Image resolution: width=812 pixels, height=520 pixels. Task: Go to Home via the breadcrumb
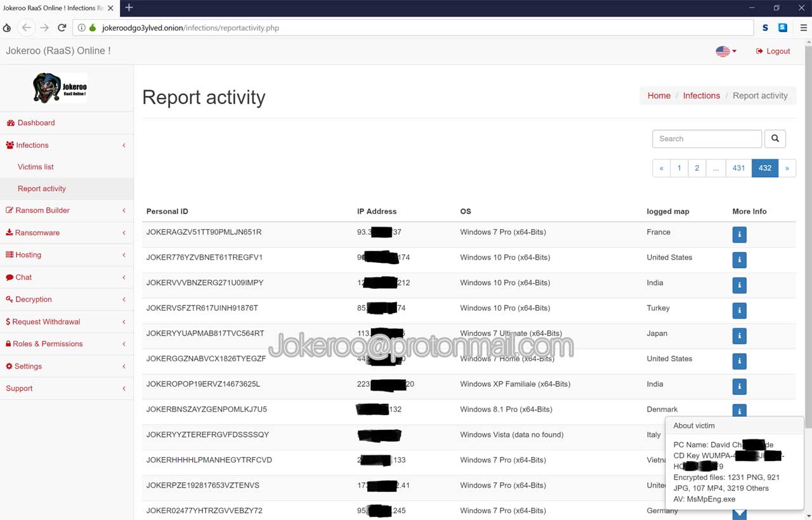[x=658, y=96]
